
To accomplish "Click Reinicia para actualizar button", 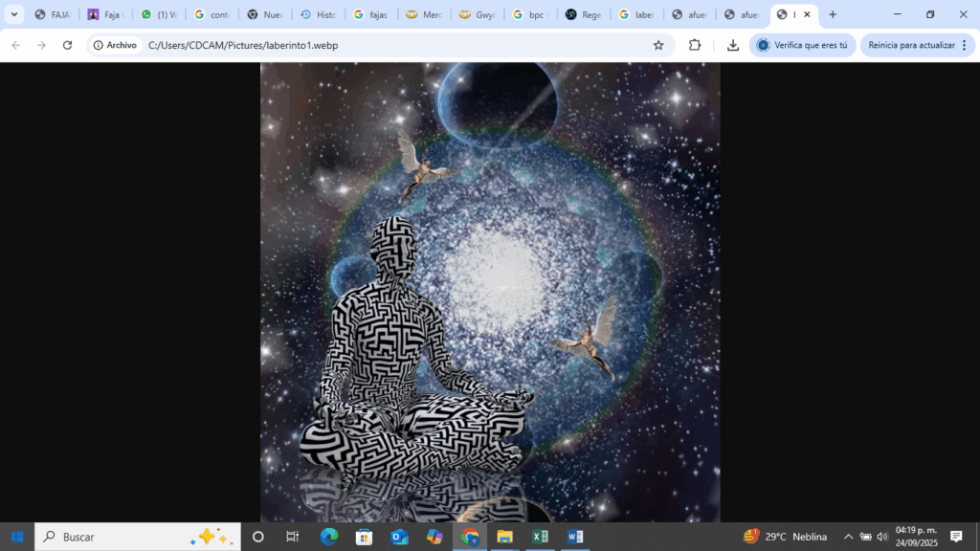I will tap(911, 45).
